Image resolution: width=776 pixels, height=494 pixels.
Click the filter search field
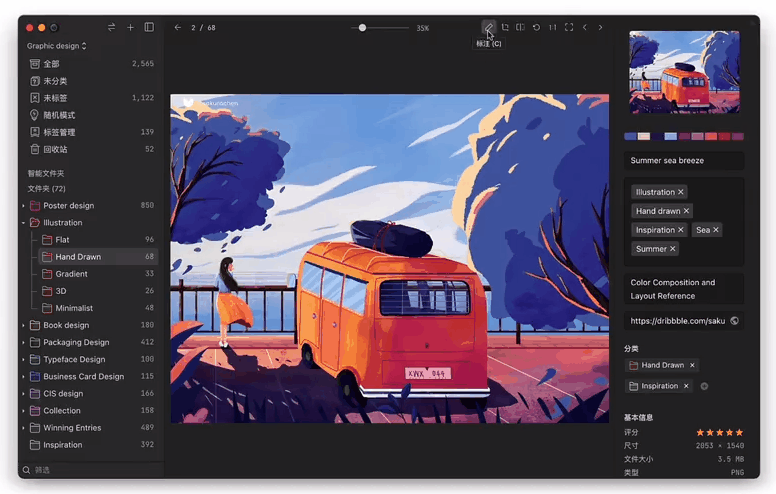pos(90,470)
